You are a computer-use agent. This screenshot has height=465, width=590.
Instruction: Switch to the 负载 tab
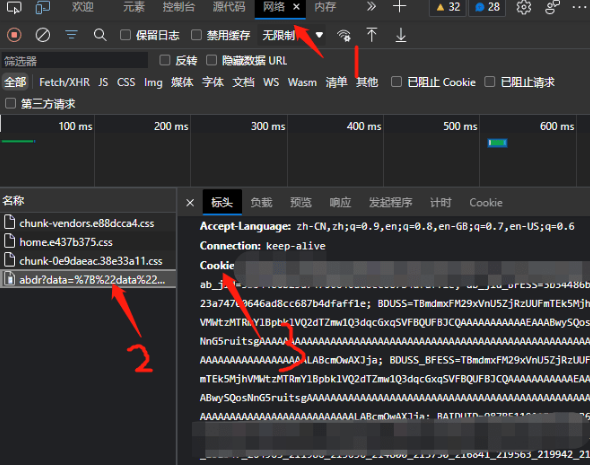point(261,202)
